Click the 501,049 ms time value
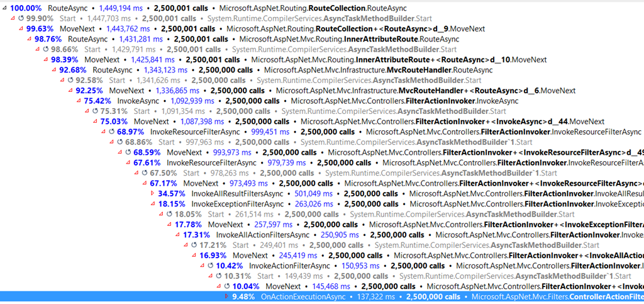The width and height of the screenshot is (644, 304). coord(314,193)
